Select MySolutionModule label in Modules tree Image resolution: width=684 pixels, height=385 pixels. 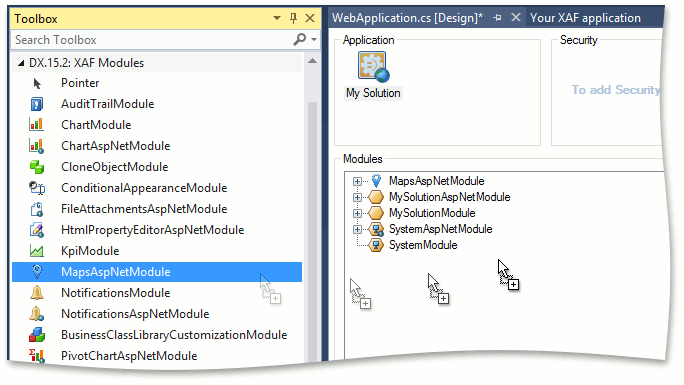pos(432,213)
